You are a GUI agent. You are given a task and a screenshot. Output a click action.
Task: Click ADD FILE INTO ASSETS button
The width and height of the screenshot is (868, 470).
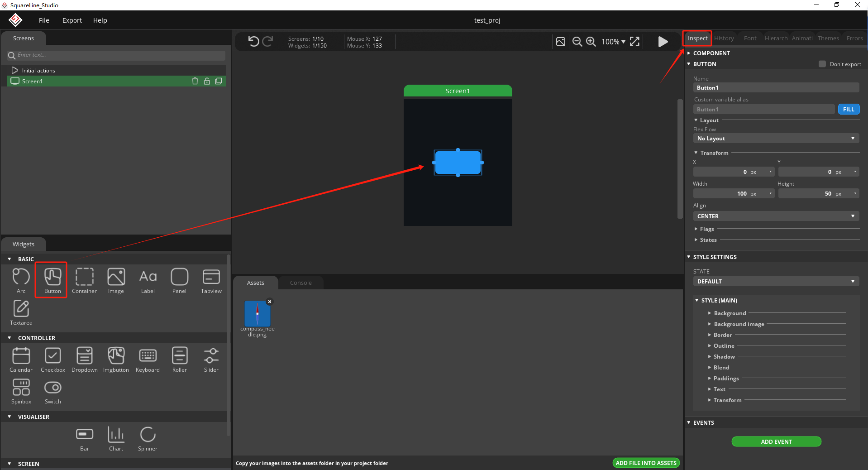pos(646,463)
